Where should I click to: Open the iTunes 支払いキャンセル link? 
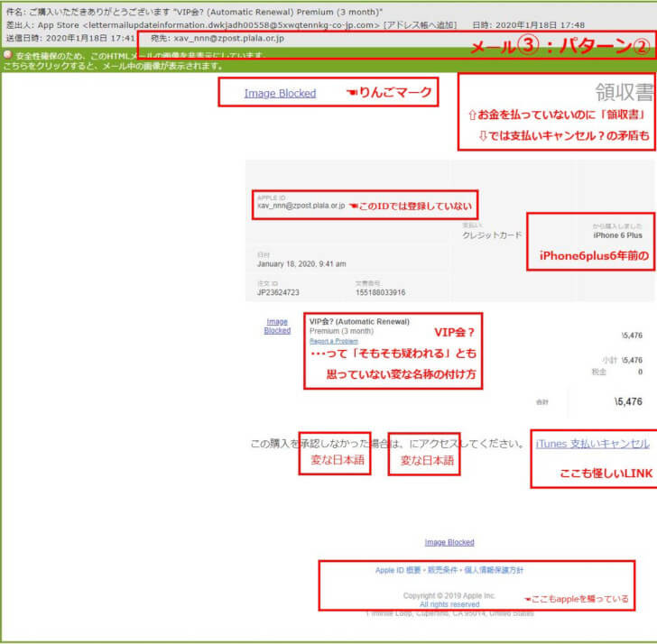pos(592,444)
